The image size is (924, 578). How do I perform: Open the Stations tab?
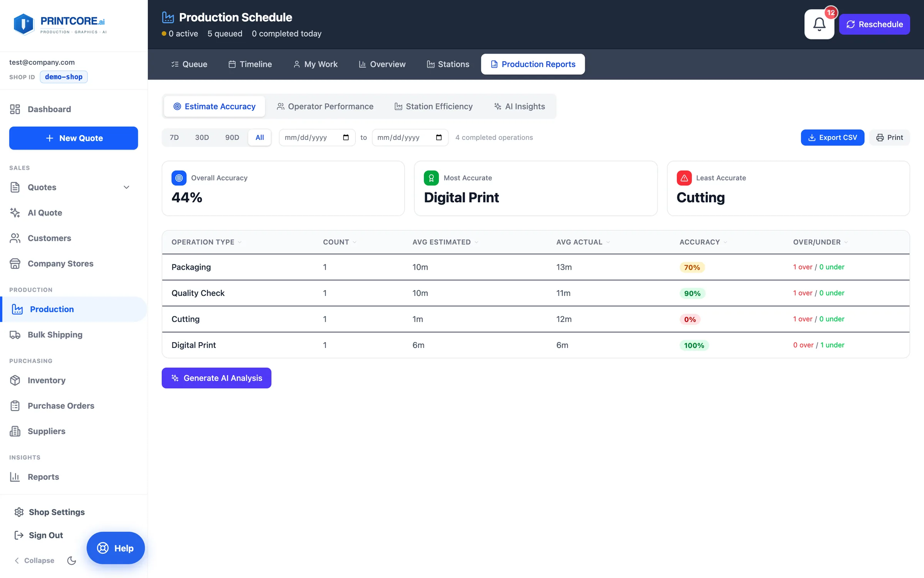(x=448, y=64)
